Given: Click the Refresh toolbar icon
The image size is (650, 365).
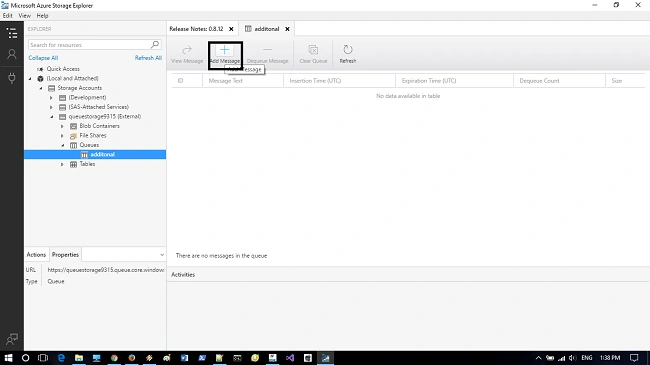Looking at the screenshot, I should coord(347,50).
